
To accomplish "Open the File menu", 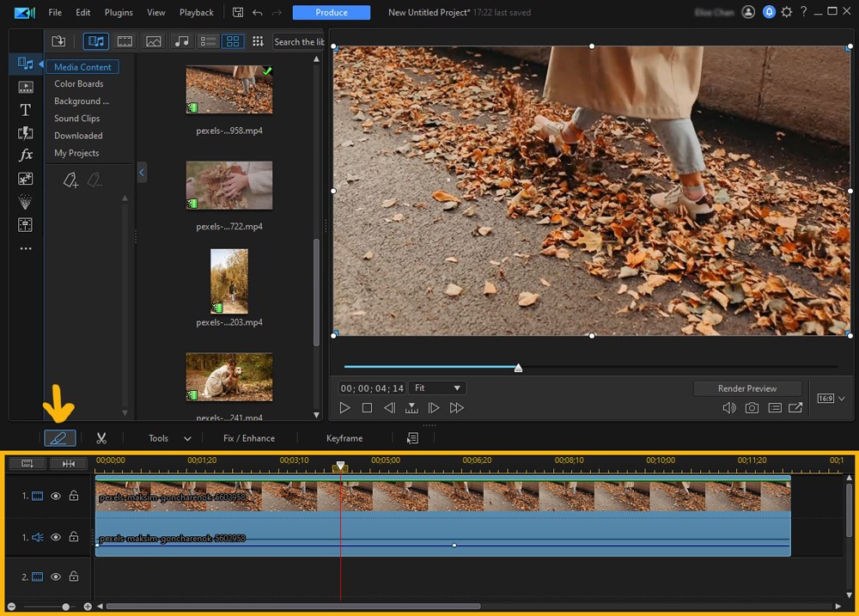I will point(55,12).
